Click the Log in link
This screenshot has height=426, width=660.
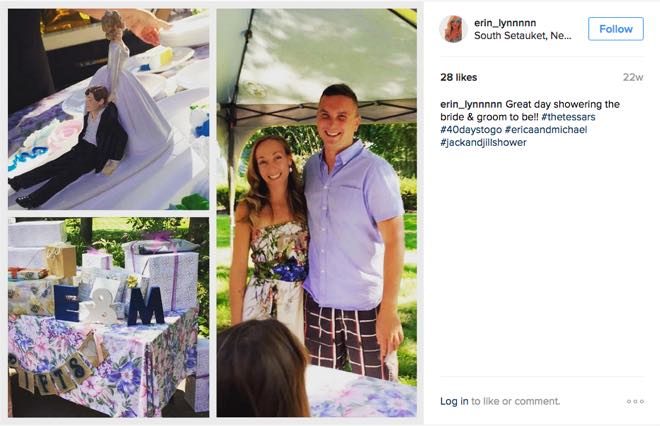[x=454, y=402]
